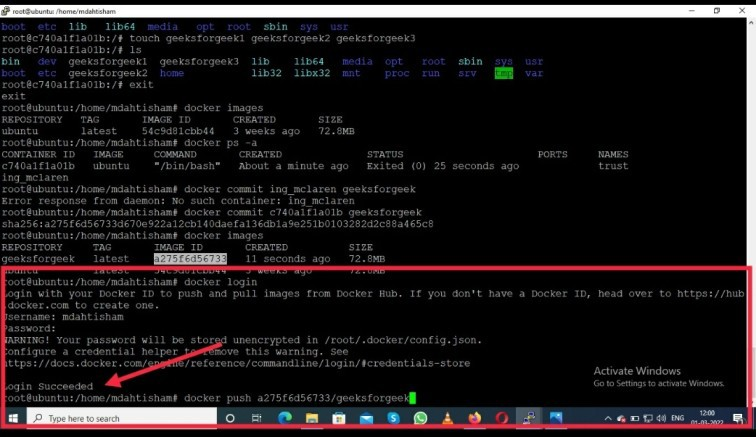Click '11 seconds ago' created value
The height and width of the screenshot is (437, 756).
click(287, 259)
